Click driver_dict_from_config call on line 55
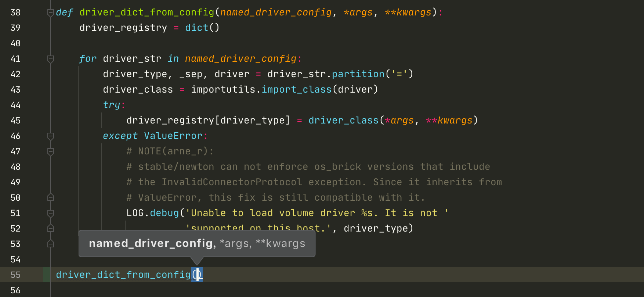644x297 pixels. (x=123, y=275)
